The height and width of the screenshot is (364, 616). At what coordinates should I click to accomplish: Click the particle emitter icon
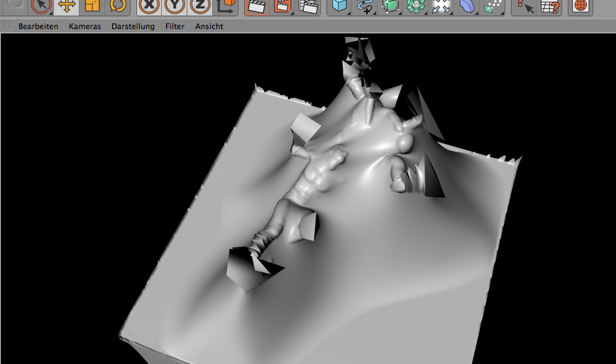click(x=493, y=6)
